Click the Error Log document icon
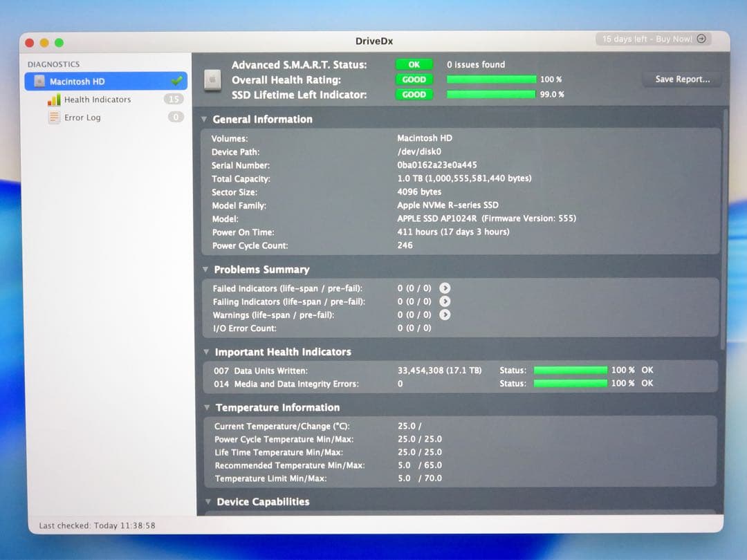Screen dimensions: 747x560 (54, 117)
